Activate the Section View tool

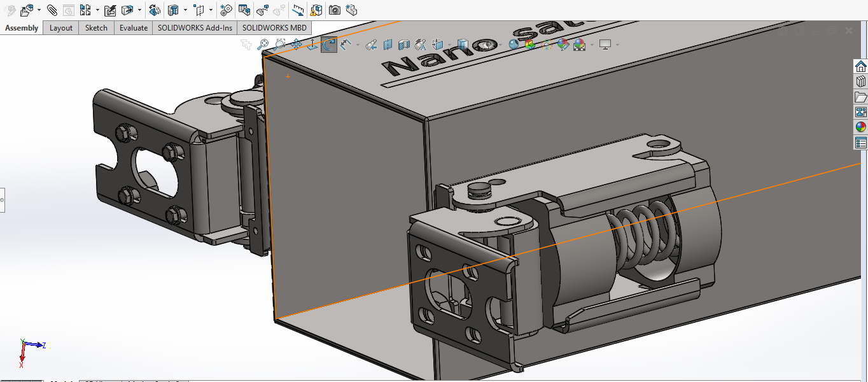(388, 45)
